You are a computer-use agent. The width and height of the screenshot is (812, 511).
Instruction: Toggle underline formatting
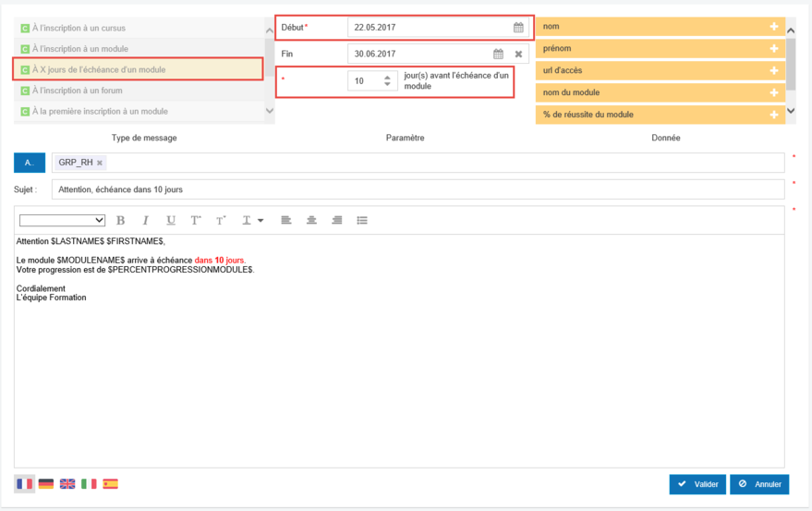pyautogui.click(x=171, y=220)
